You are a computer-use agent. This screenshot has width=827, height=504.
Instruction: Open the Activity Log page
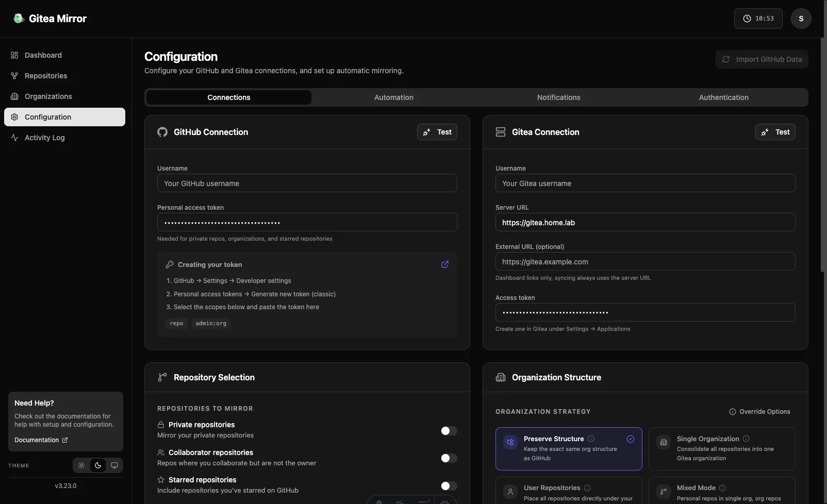click(64, 138)
